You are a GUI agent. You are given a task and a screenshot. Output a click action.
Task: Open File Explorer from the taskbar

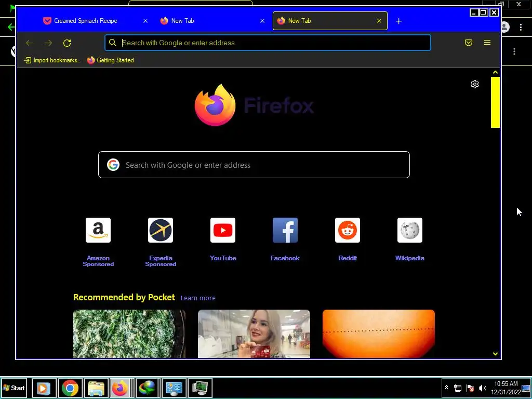click(96, 388)
